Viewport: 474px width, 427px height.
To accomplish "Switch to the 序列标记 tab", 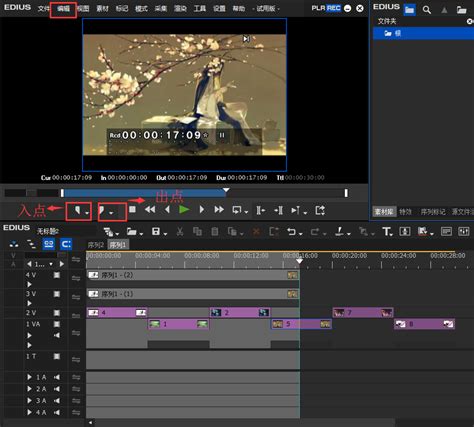I will pos(433,212).
